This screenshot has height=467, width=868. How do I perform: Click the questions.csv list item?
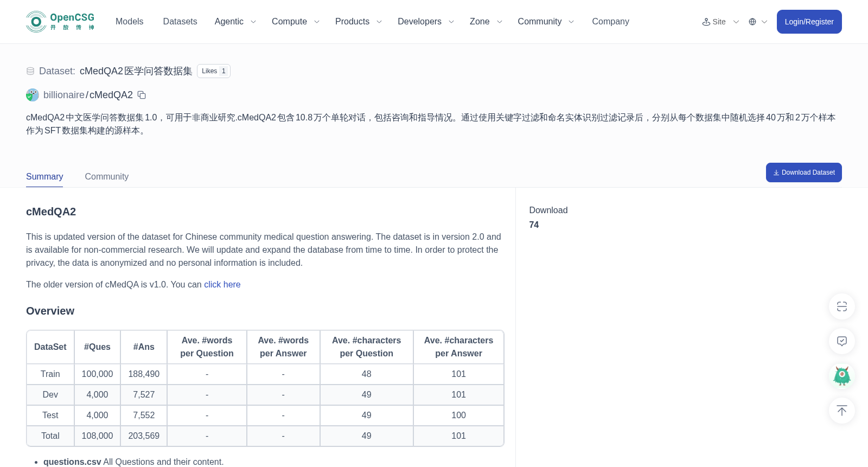pyautogui.click(x=133, y=462)
